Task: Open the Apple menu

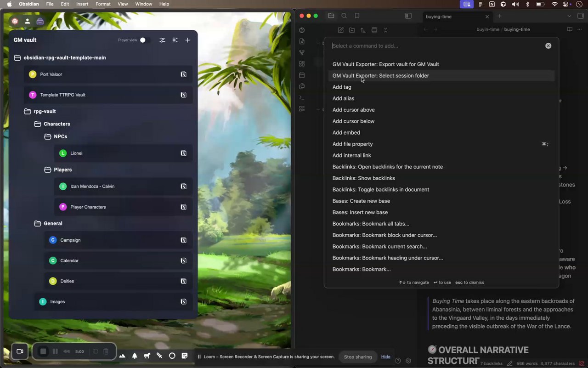Action: click(9, 4)
